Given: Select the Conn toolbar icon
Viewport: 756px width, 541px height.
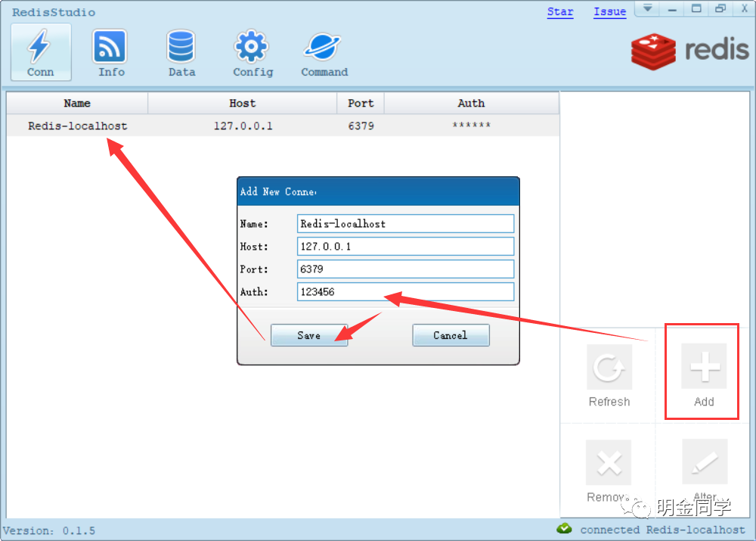Looking at the screenshot, I should [x=40, y=51].
